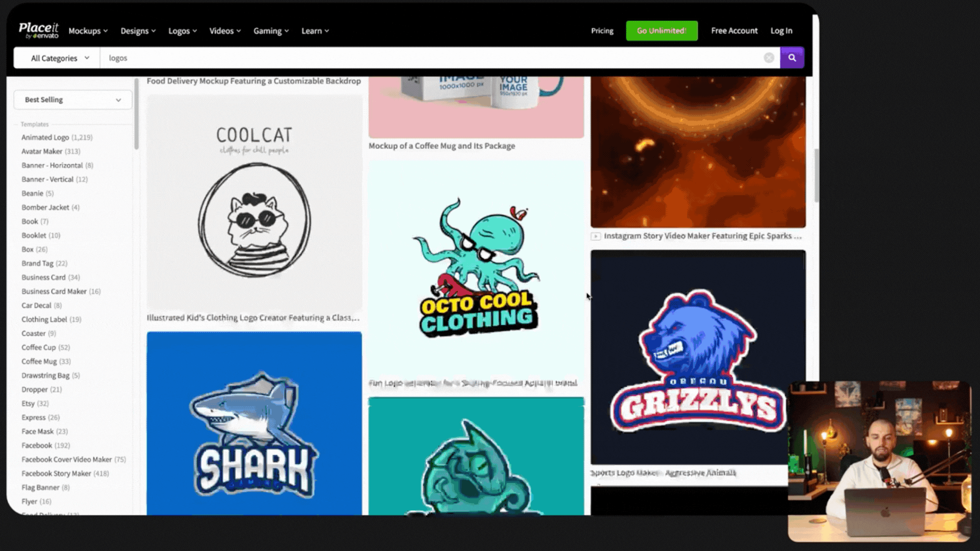Click the Go Unlimited! button
This screenshot has height=551, width=980.
tap(661, 31)
